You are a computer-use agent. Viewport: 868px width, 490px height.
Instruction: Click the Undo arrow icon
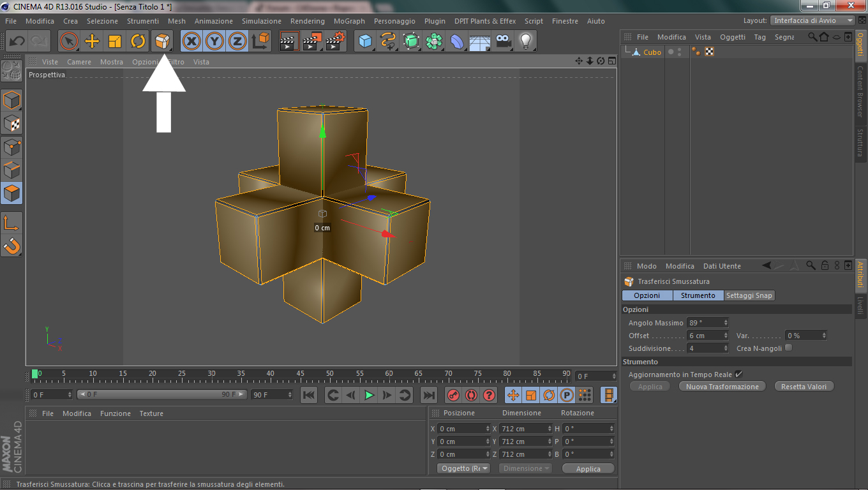click(x=17, y=42)
